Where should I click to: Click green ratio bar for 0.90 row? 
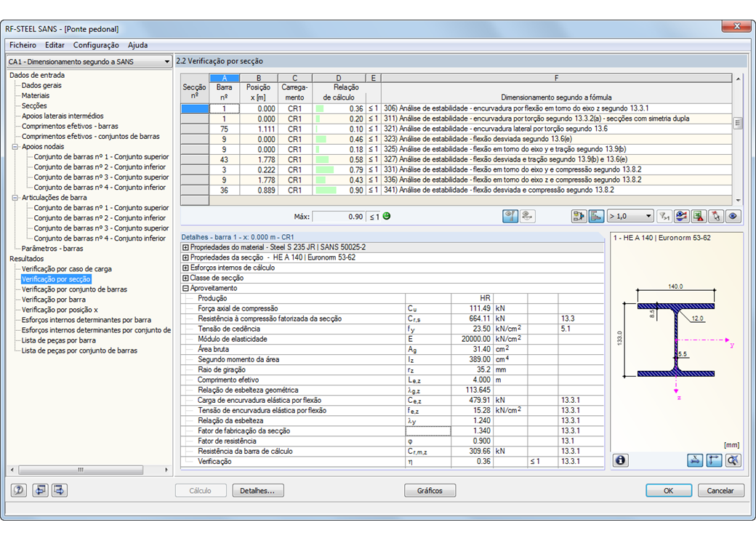(x=326, y=191)
